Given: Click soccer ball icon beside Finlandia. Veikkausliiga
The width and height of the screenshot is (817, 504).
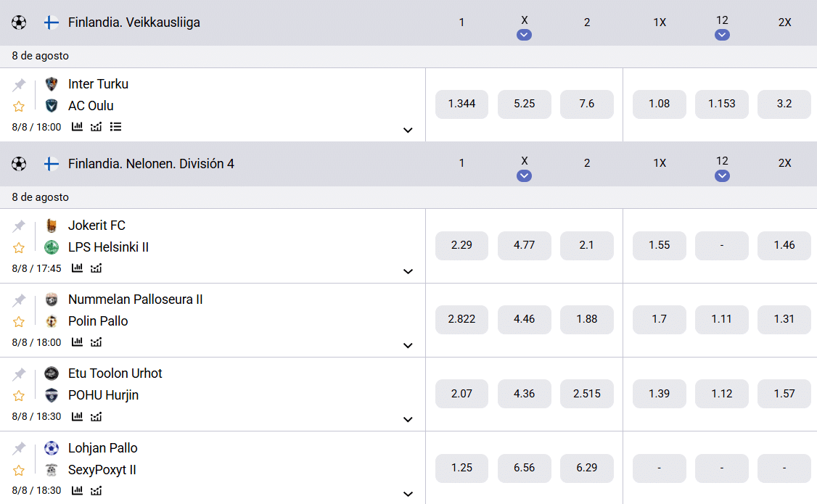Looking at the screenshot, I should tap(19, 22).
